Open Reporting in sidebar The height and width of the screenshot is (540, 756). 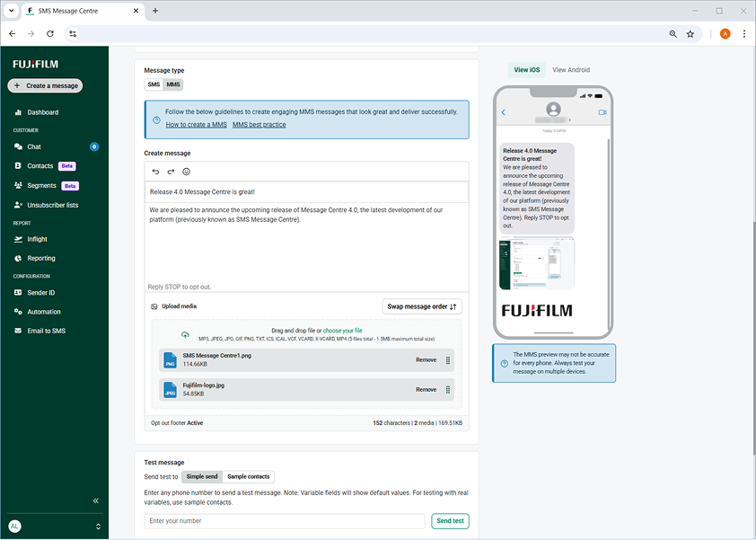(x=41, y=258)
